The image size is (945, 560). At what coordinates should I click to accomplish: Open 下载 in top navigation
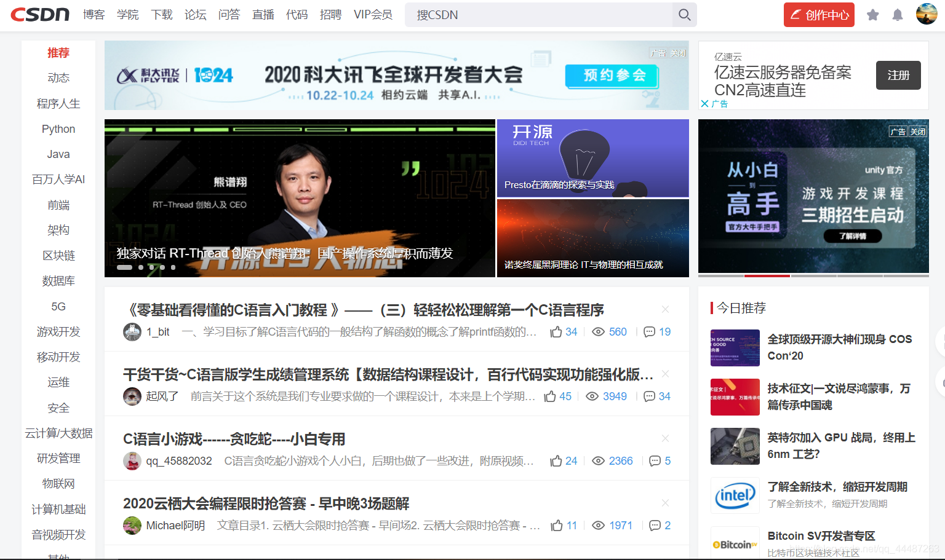[x=162, y=15]
